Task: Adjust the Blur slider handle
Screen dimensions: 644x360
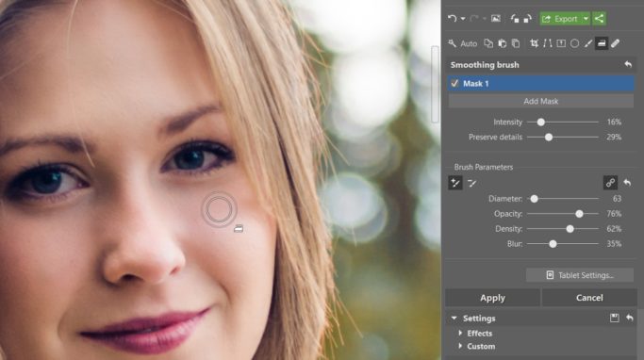Action: coord(553,244)
